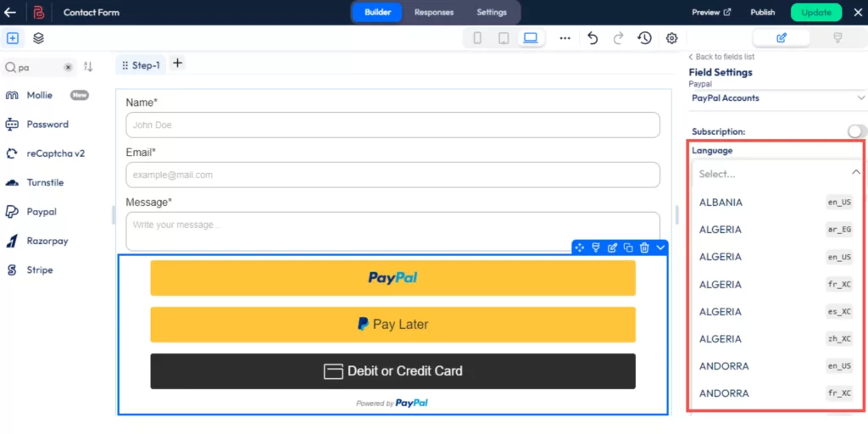The image size is (868, 434).
Task: Click the field search box
Action: (39, 67)
